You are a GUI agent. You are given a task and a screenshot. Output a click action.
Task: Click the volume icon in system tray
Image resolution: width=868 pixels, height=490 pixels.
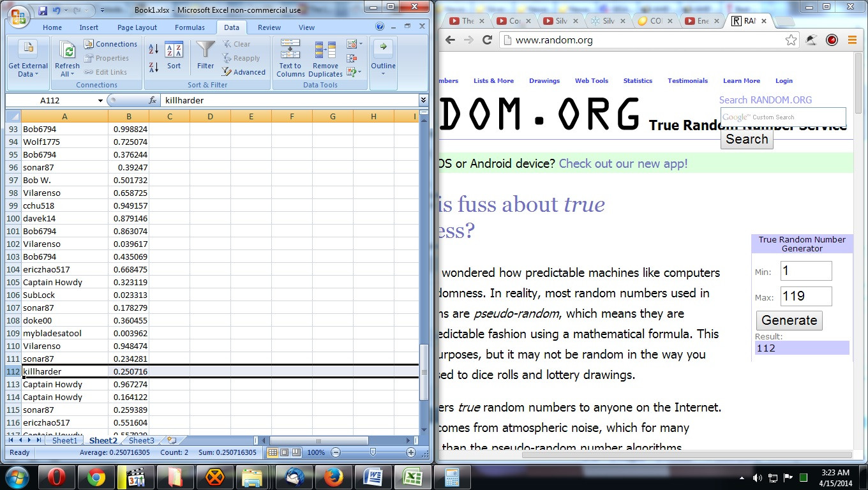point(758,477)
